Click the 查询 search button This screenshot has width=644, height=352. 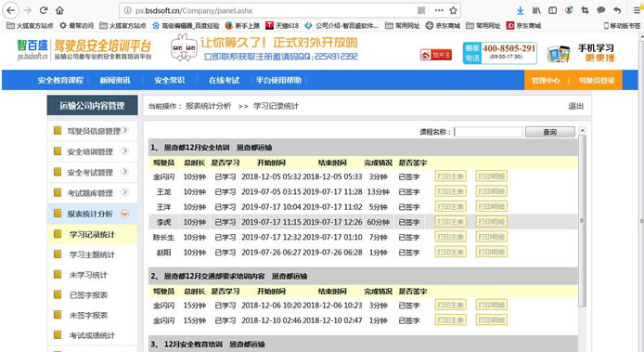(x=550, y=132)
